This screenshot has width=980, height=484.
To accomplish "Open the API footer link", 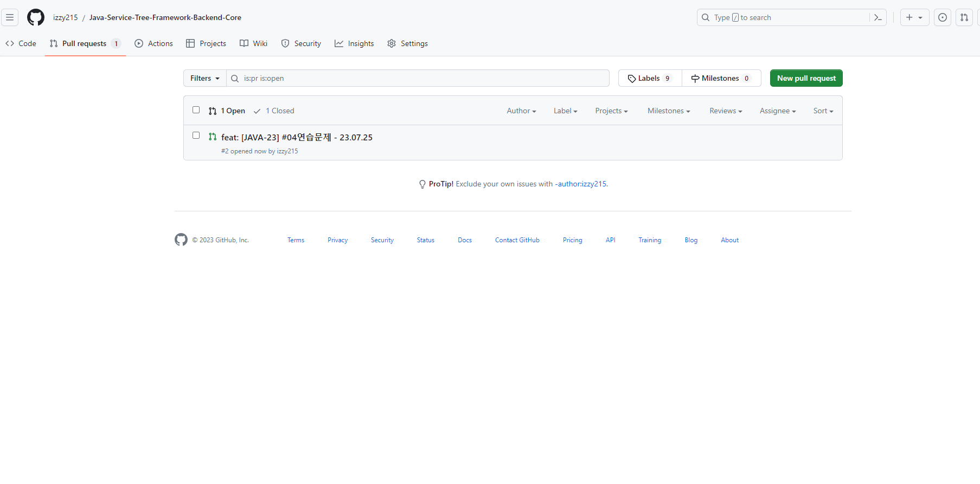I will point(611,240).
